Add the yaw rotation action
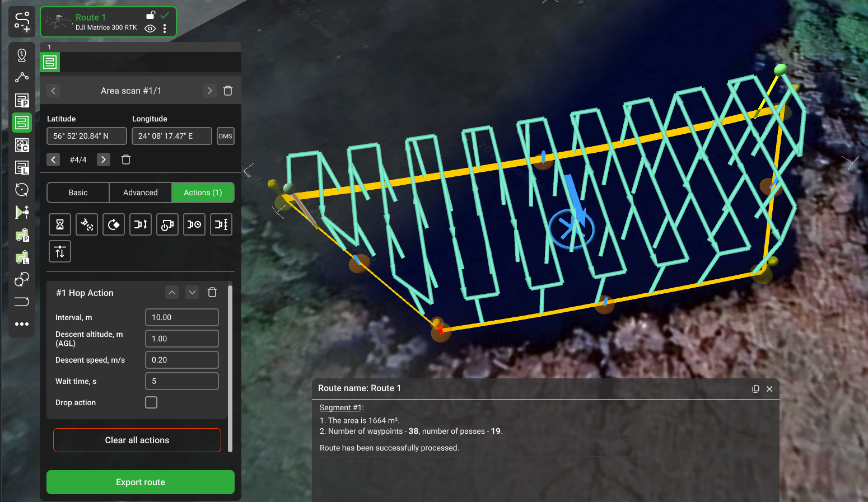 114,224
